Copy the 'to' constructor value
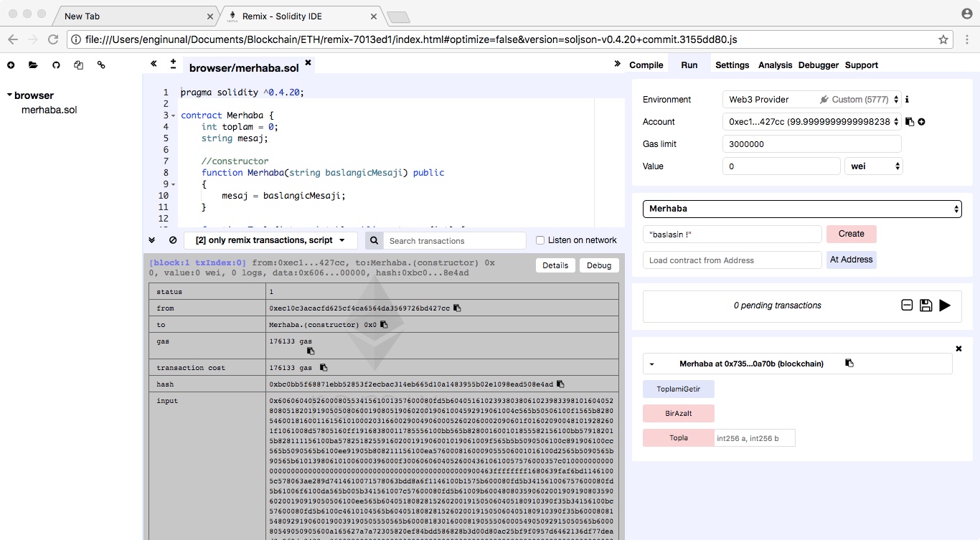980x540 pixels. coord(384,325)
